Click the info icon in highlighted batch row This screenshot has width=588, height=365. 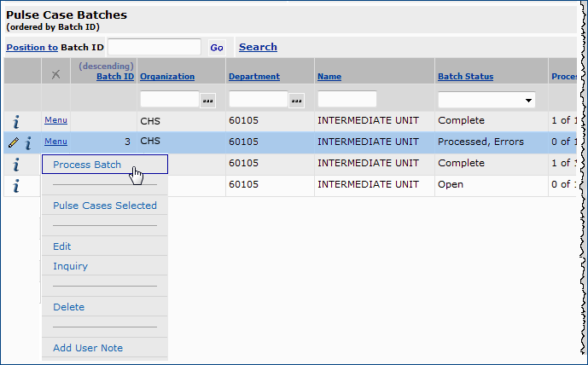27,142
